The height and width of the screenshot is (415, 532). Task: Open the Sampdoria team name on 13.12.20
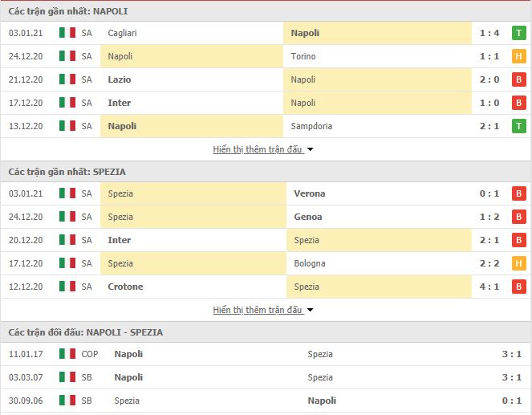pos(311,126)
